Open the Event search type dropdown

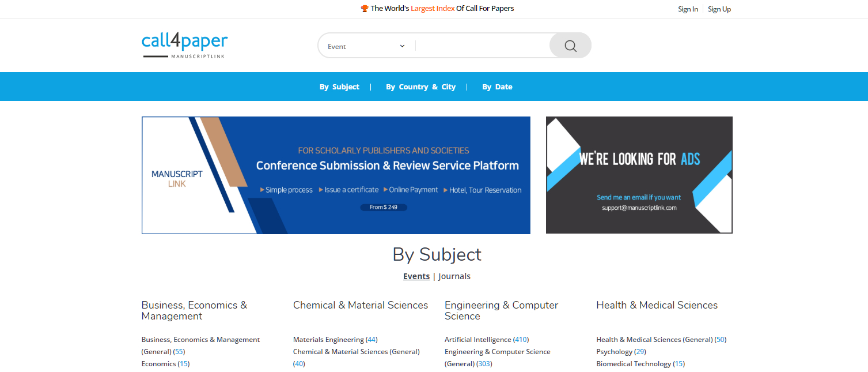366,46
